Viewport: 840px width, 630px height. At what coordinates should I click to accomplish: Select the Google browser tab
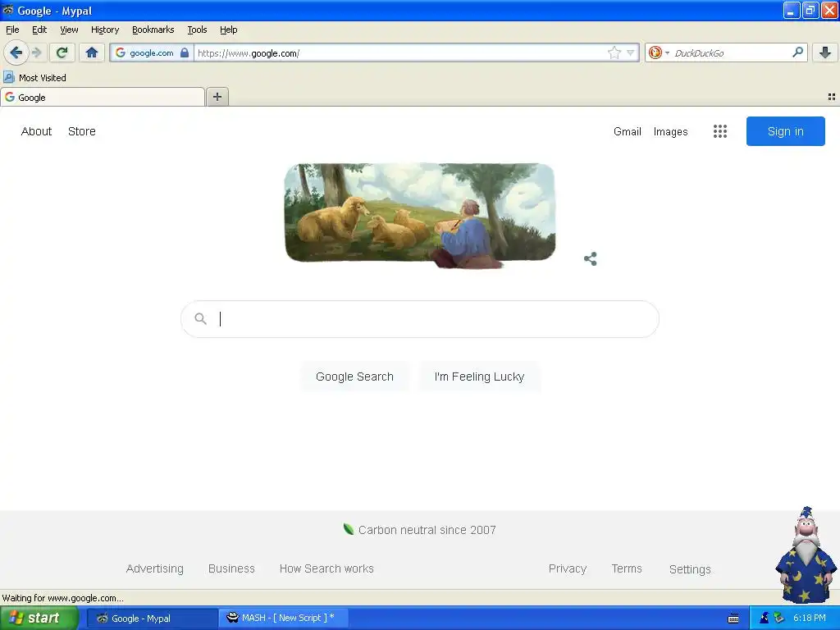click(103, 97)
